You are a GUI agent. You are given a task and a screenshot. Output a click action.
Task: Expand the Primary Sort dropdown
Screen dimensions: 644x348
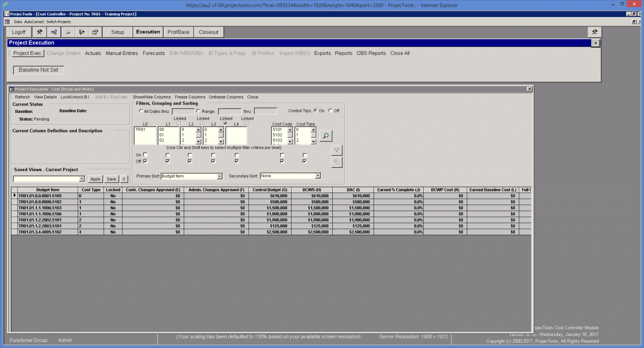(219, 176)
